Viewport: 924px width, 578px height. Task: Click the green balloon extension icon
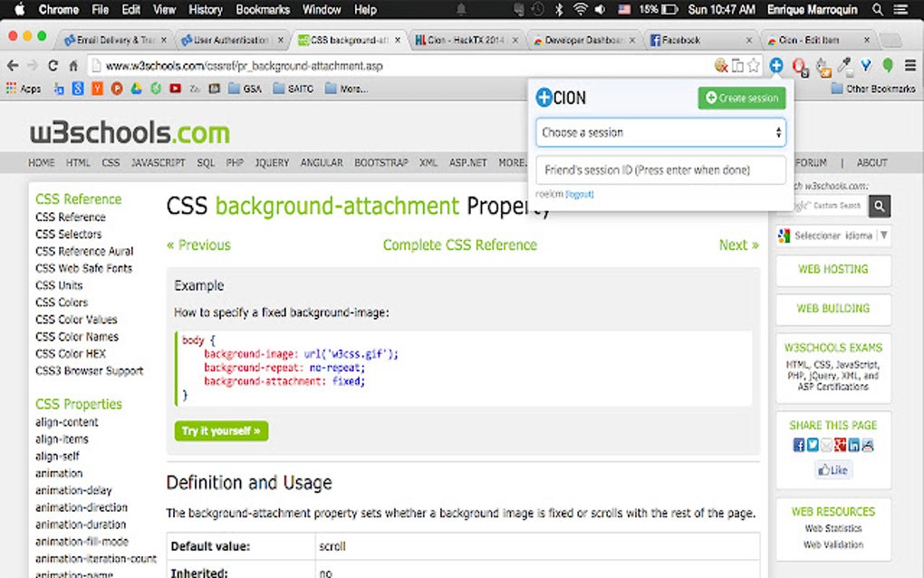click(x=889, y=65)
